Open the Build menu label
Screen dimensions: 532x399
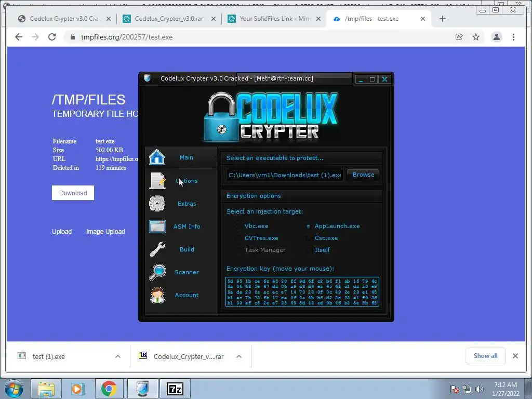187,249
